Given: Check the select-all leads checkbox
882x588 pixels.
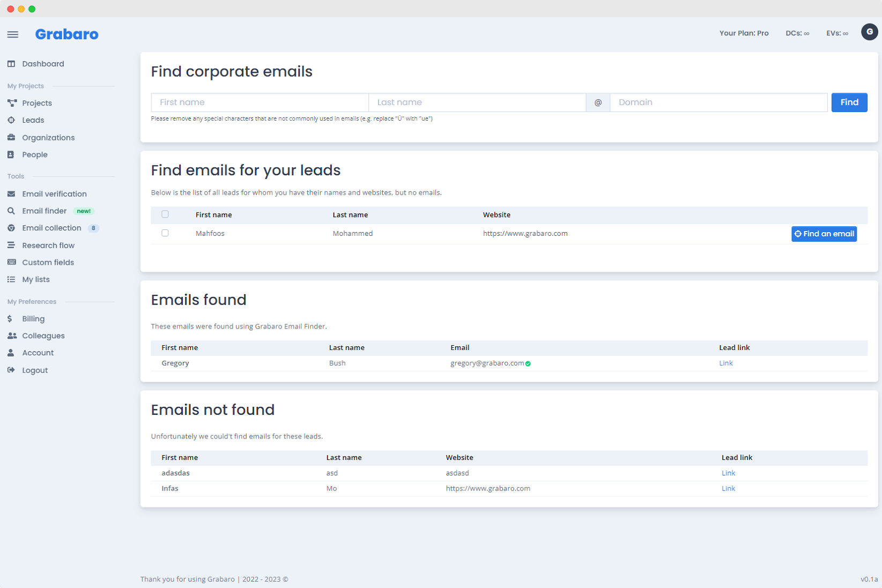Looking at the screenshot, I should click(x=165, y=214).
